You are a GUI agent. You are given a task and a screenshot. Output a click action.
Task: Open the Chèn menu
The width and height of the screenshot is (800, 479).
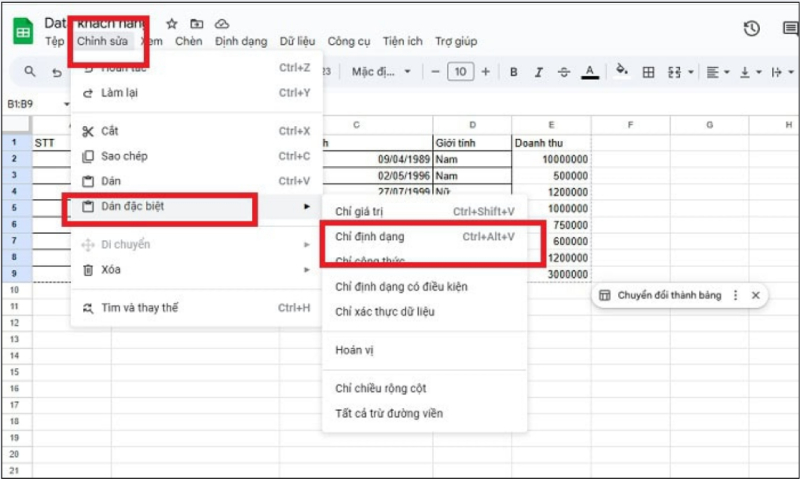(189, 41)
